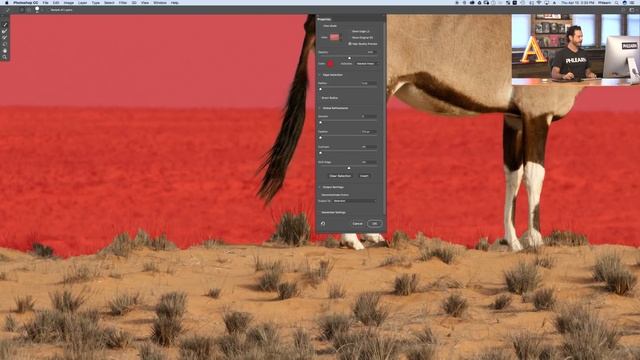Click the Feather slider handle
This screenshot has height=360, width=640.
point(320,138)
